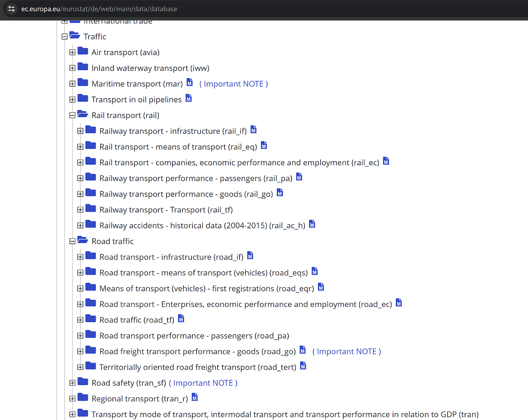The height and width of the screenshot is (420, 528).
Task: Collapse the Rail transport (rail) branch
Action: click(72, 115)
